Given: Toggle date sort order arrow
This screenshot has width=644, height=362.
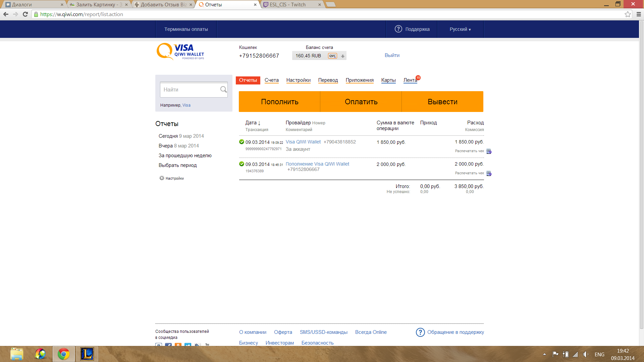Looking at the screenshot, I should 259,123.
